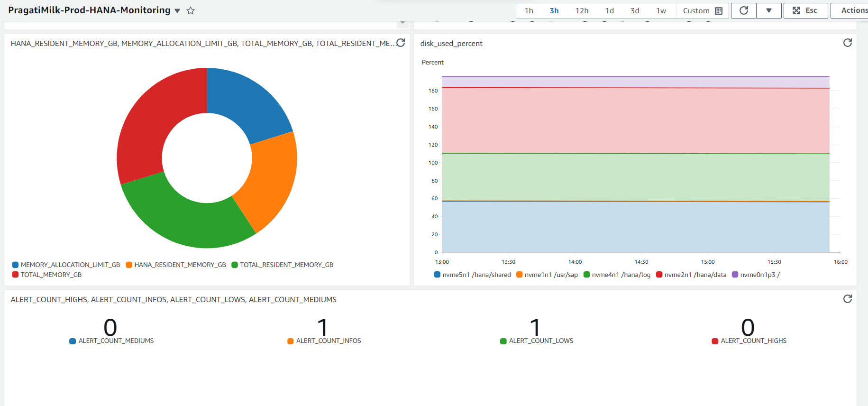Click the light green /hana/log chart area
The height and width of the screenshot is (406, 868).
[635, 177]
